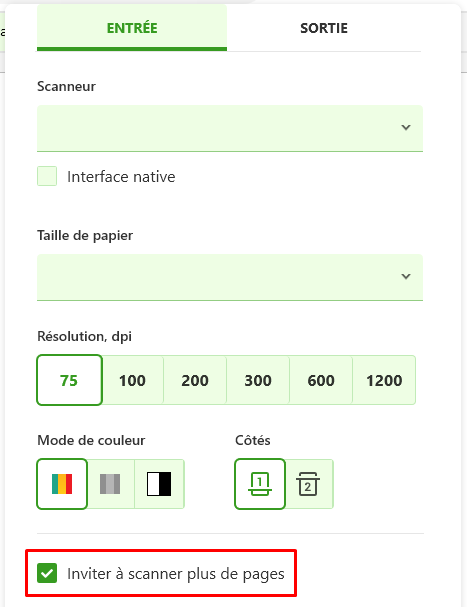The height and width of the screenshot is (607, 467).
Task: Choose 1200 dpi resolution button
Action: coord(384,380)
